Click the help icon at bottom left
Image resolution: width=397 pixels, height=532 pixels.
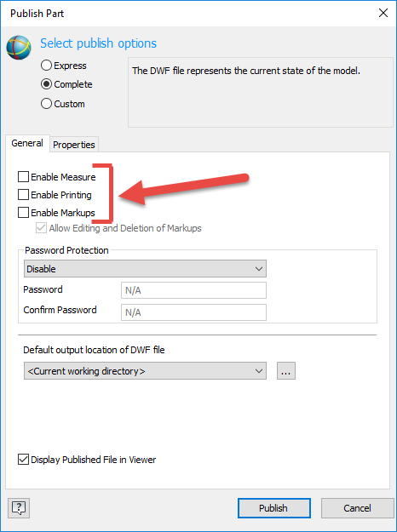click(x=19, y=508)
